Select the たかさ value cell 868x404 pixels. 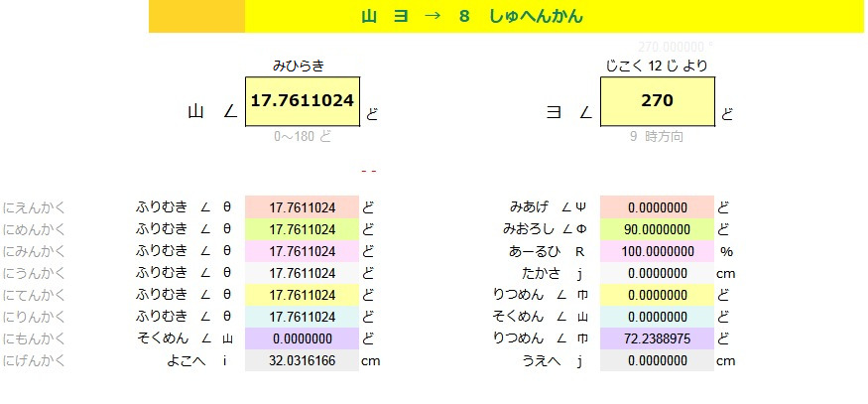(x=657, y=273)
